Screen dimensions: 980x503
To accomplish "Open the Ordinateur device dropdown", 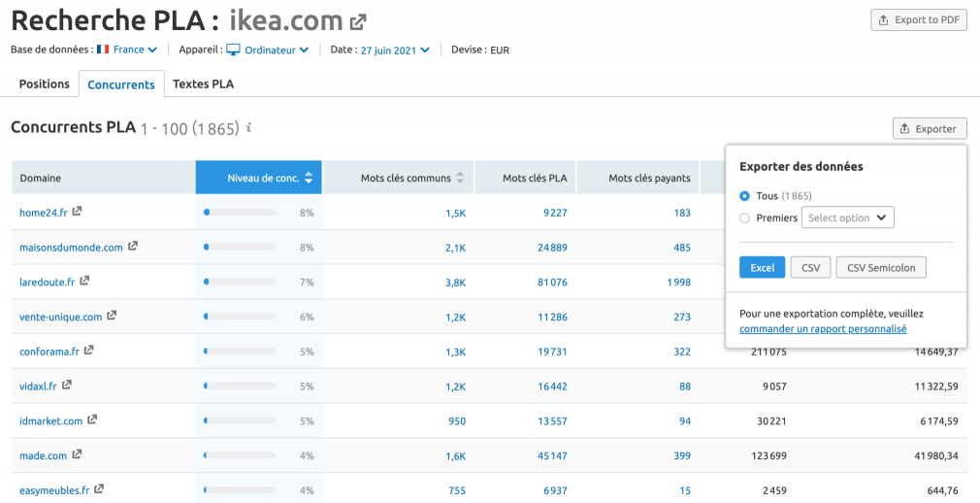I will point(268,50).
